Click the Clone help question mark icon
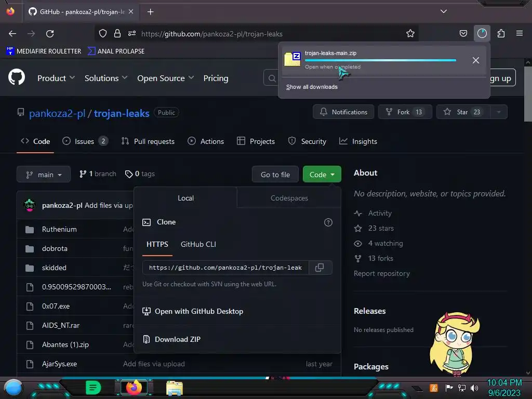The height and width of the screenshot is (399, 532). click(328, 222)
